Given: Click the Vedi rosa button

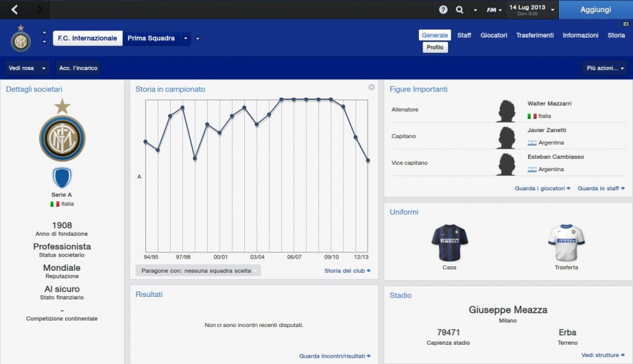Looking at the screenshot, I should [x=22, y=68].
